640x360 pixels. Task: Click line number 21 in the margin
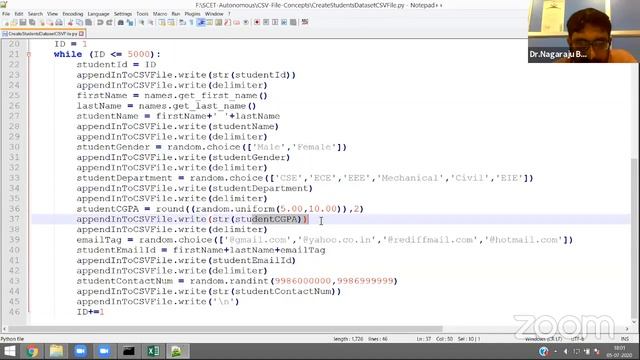[x=14, y=54]
